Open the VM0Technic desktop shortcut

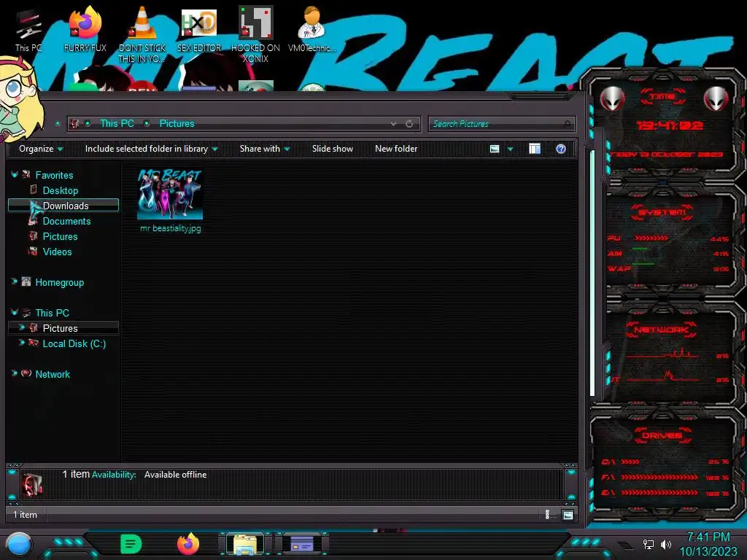(x=311, y=28)
